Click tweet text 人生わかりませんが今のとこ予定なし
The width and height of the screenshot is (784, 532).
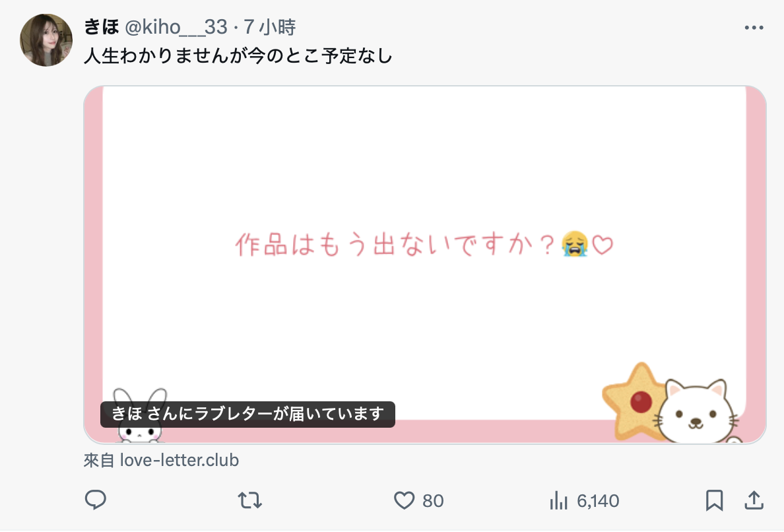tap(238, 56)
